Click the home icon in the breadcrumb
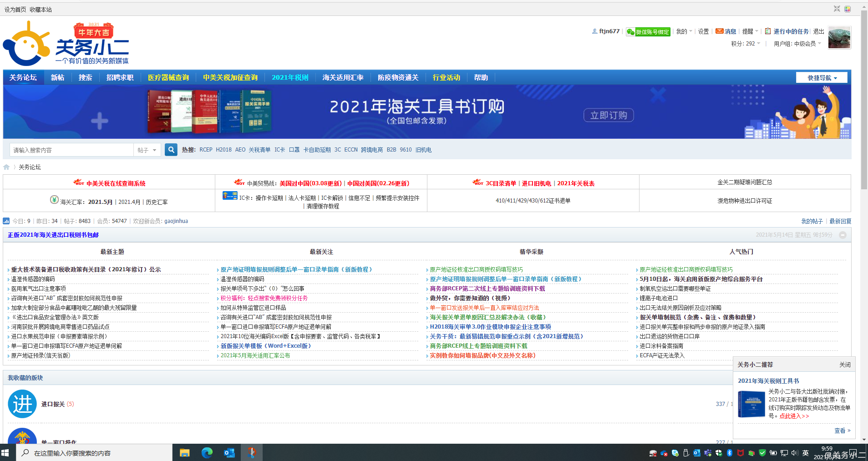Screen dimensions: 868x461 click(x=6, y=167)
